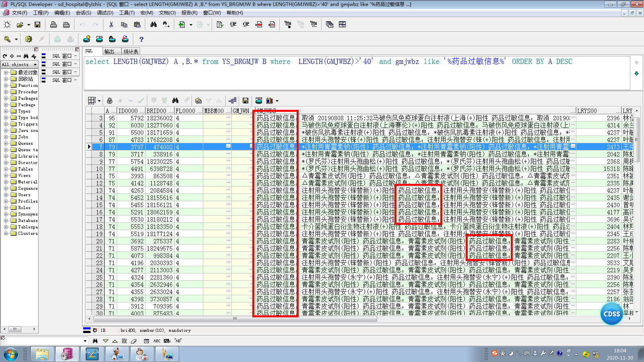Select the third SQL 窗口 entry in window list
644x362 pixels.
click(61, 72)
